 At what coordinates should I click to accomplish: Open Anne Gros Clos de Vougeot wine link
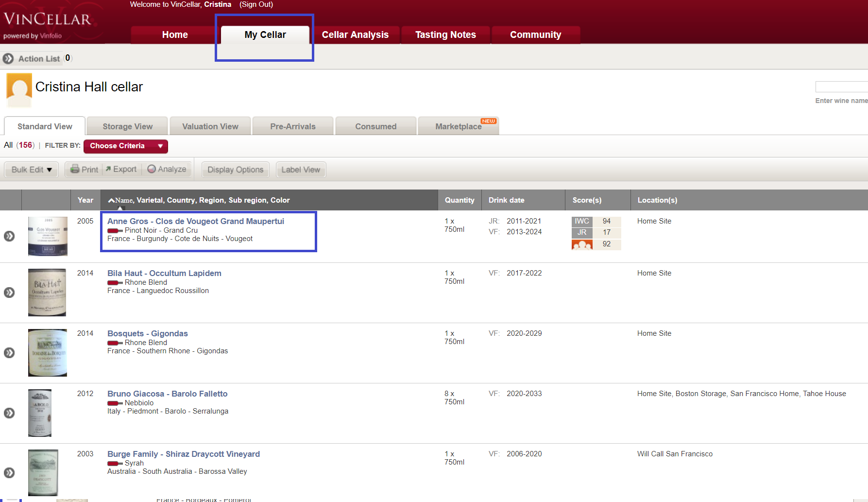click(x=196, y=221)
